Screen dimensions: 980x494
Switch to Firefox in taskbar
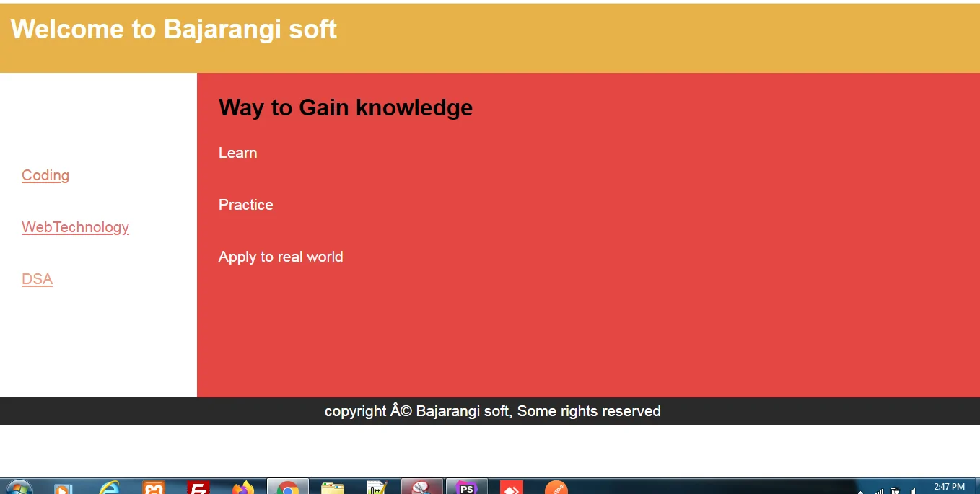(243, 488)
